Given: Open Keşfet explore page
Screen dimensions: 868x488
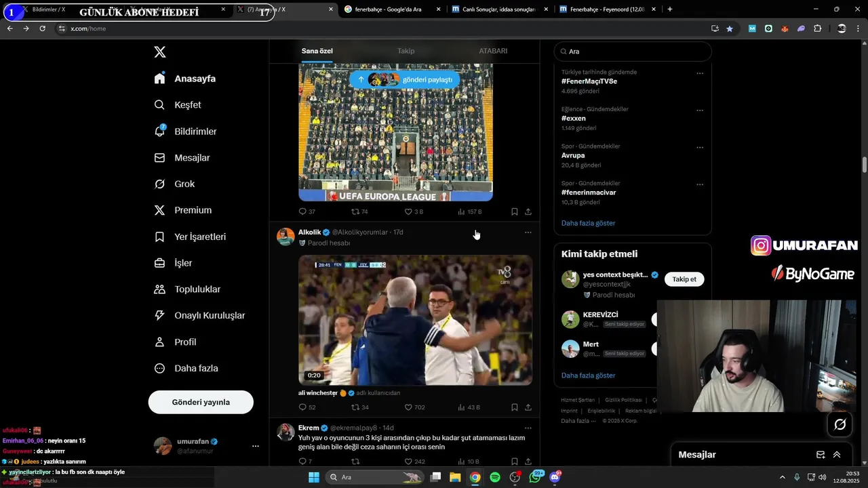Looking at the screenshot, I should point(178,105).
